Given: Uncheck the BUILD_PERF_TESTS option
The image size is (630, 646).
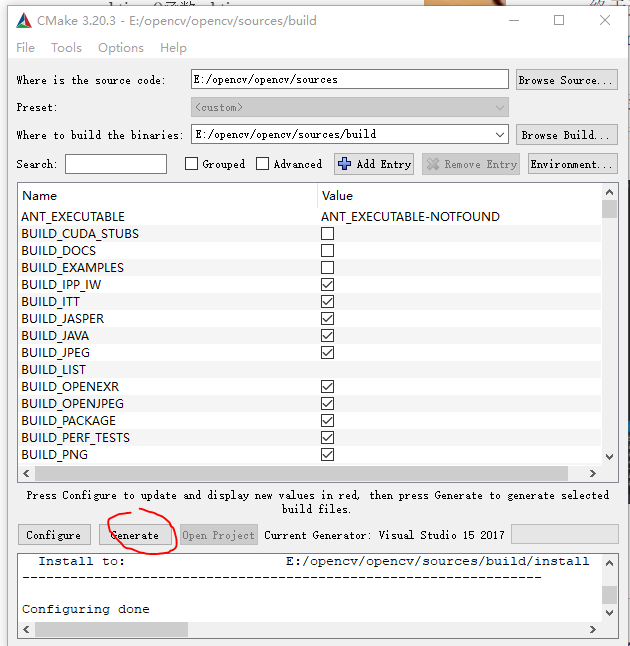Looking at the screenshot, I should [x=328, y=438].
